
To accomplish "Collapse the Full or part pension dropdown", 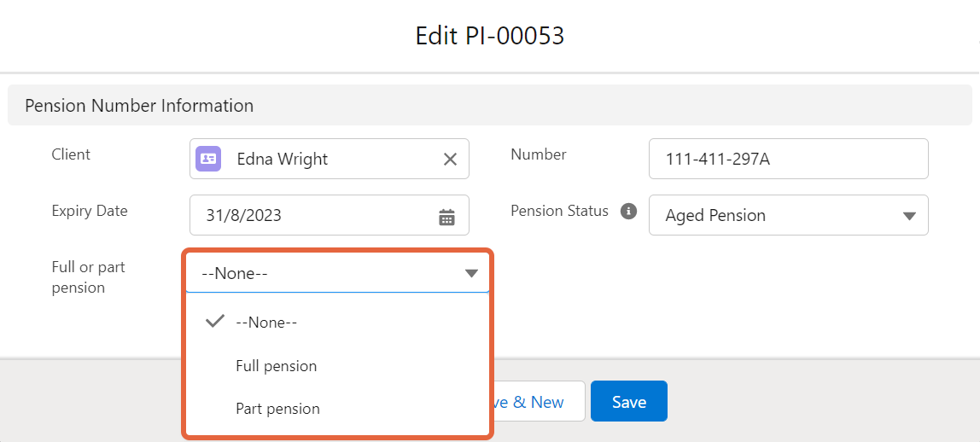I will click(337, 273).
